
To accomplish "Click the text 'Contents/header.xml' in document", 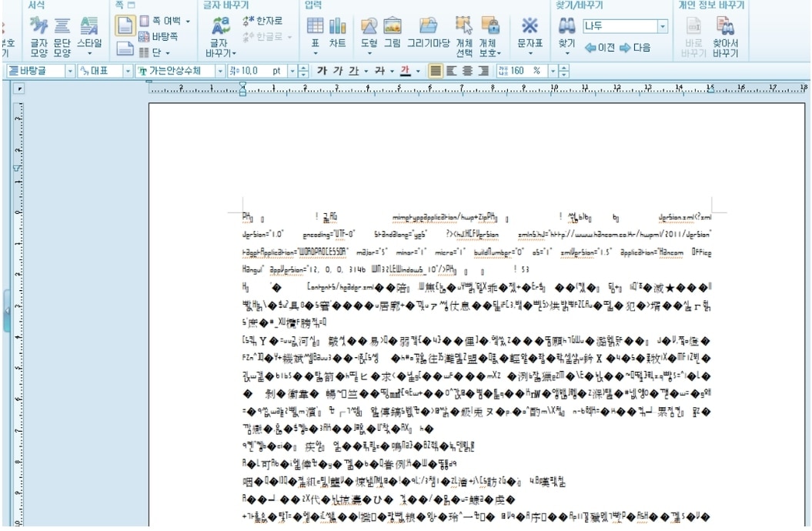I will (341, 287).
